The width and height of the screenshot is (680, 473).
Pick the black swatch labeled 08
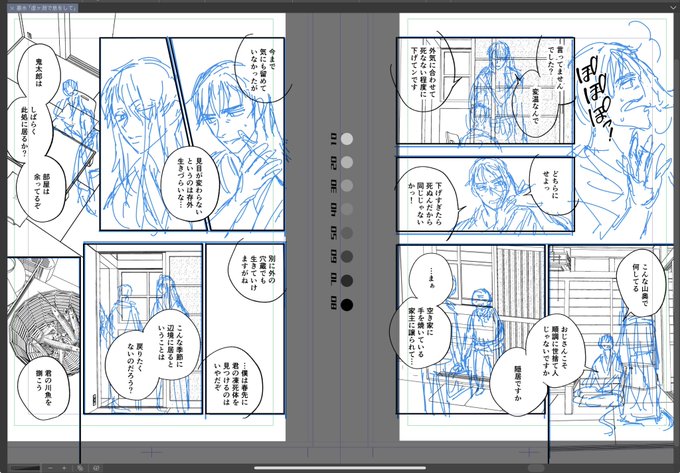click(x=347, y=305)
